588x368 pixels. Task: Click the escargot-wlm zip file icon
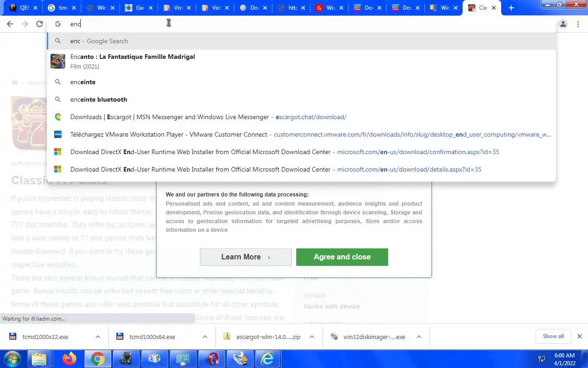tap(226, 337)
